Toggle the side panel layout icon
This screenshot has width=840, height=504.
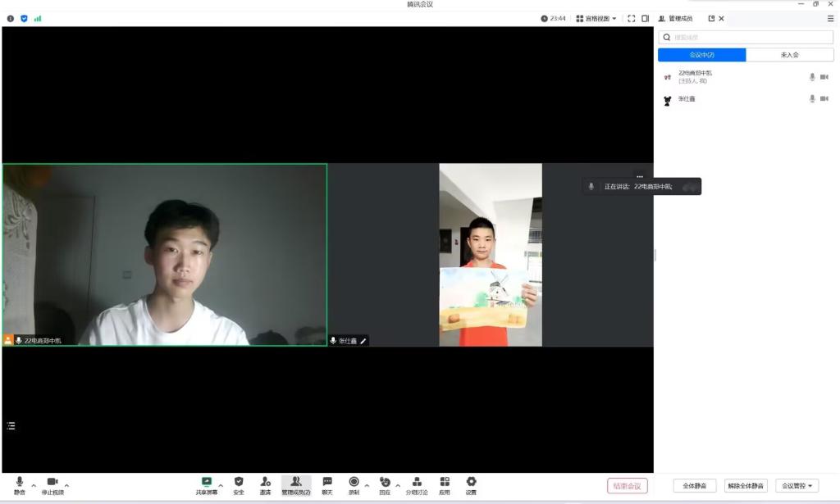click(x=646, y=19)
